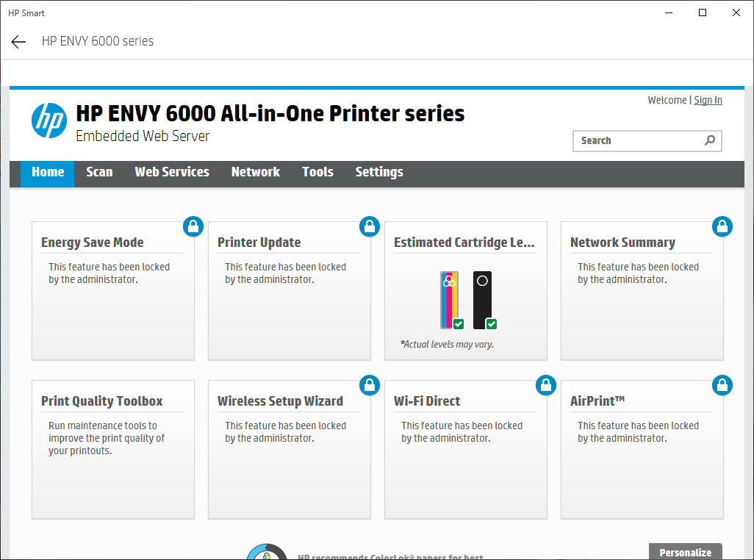Switch to the Settings tab

(x=379, y=172)
